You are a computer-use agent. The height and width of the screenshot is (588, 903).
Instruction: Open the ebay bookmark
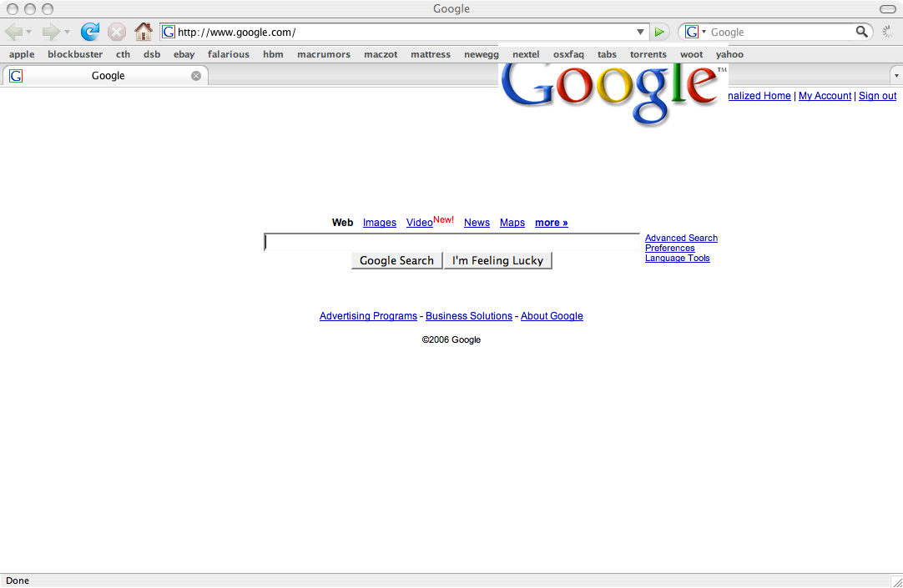point(184,54)
